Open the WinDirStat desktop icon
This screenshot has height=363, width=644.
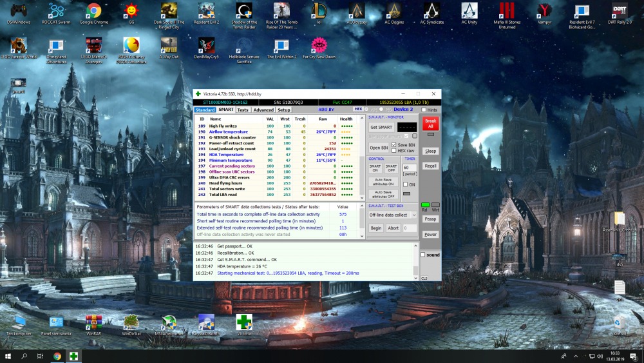(131, 322)
